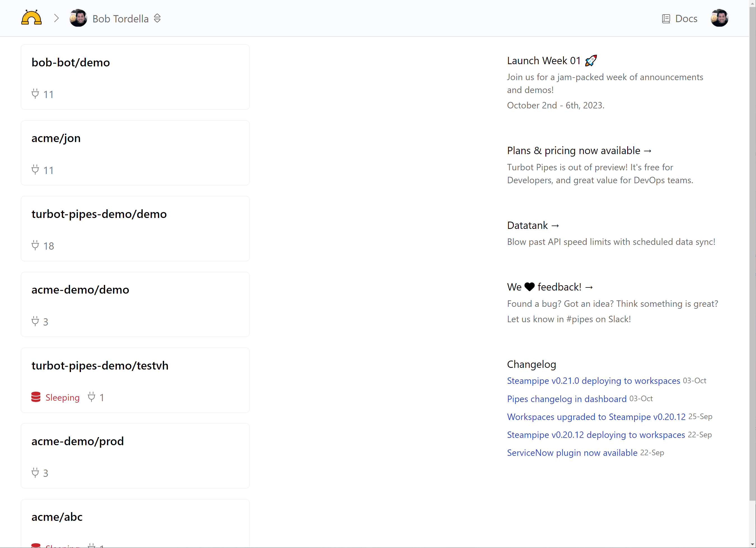Click the Launch Week rocket emoji
The width and height of the screenshot is (756, 548).
(x=591, y=61)
